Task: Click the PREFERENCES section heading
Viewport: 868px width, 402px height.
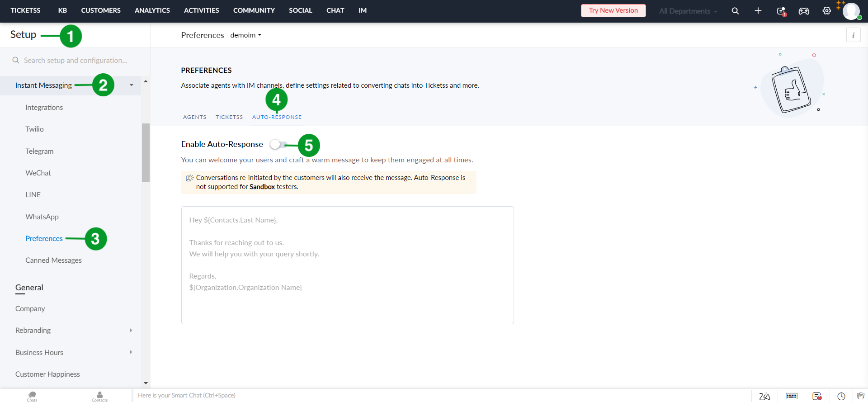Action: pyautogui.click(x=206, y=70)
